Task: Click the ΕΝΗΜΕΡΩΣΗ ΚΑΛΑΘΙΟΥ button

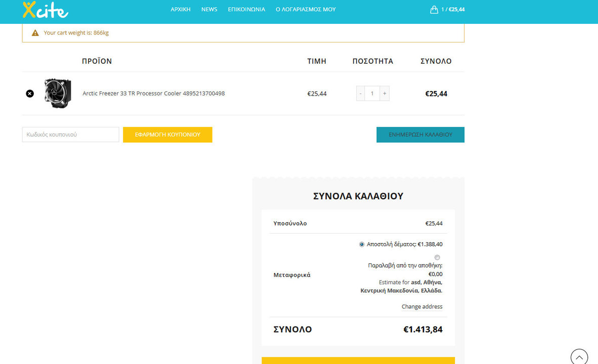Action: tap(420, 134)
